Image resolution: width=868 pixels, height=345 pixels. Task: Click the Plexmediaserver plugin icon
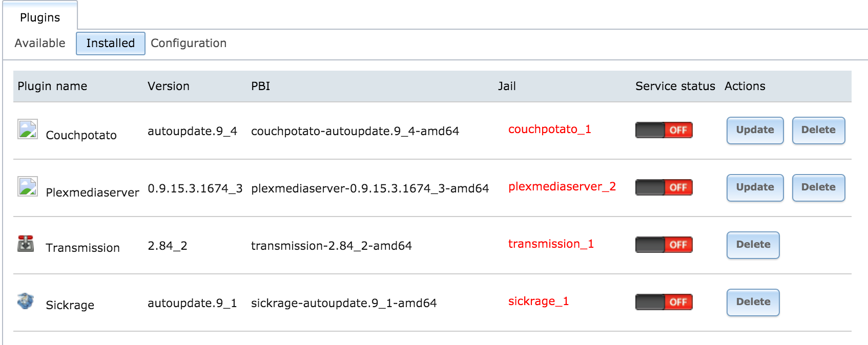[28, 186]
